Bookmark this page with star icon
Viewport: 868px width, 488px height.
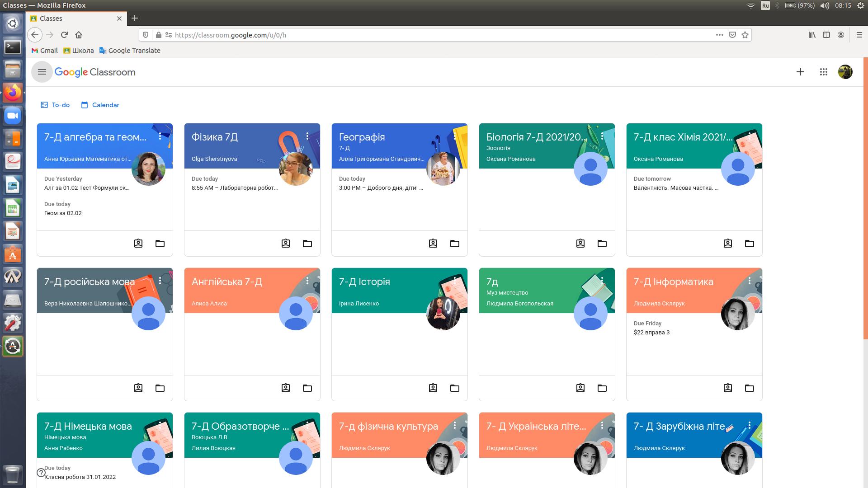745,35
